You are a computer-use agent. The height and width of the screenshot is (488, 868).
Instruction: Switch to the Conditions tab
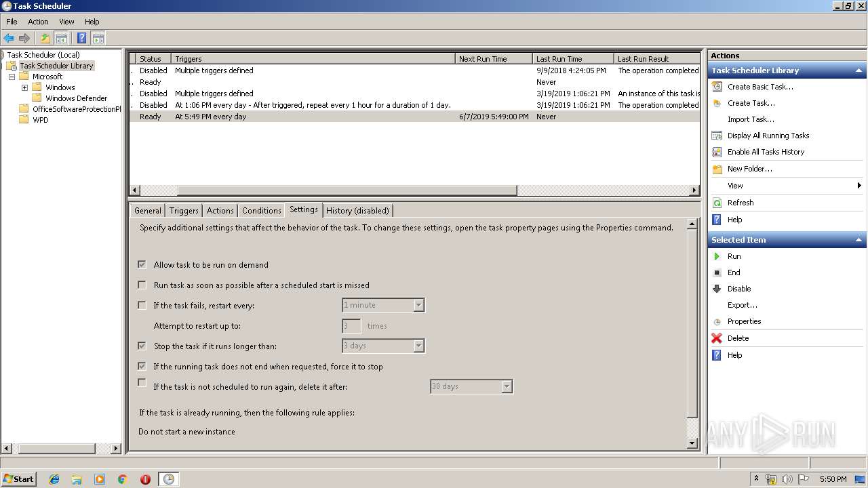click(261, 211)
